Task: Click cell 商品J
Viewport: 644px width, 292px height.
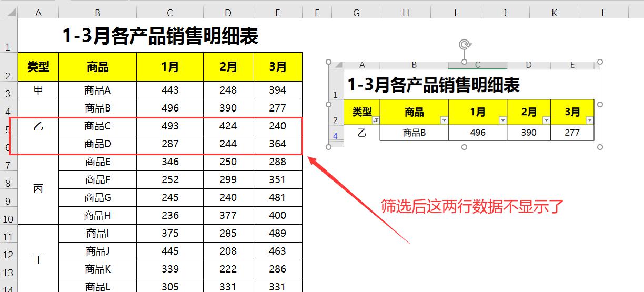Action: pyautogui.click(x=98, y=251)
